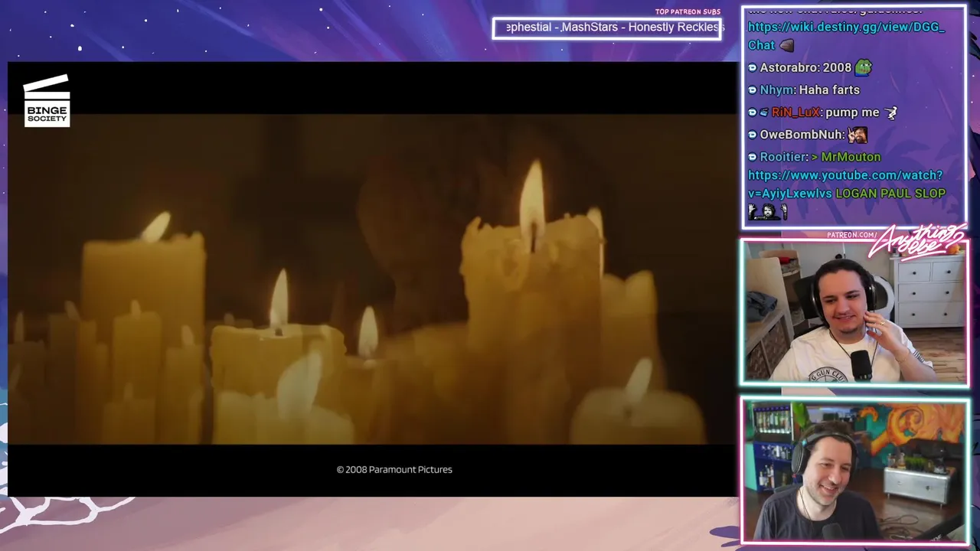Click the 'LOGAN PAUL SLOP' chat text

click(x=890, y=194)
